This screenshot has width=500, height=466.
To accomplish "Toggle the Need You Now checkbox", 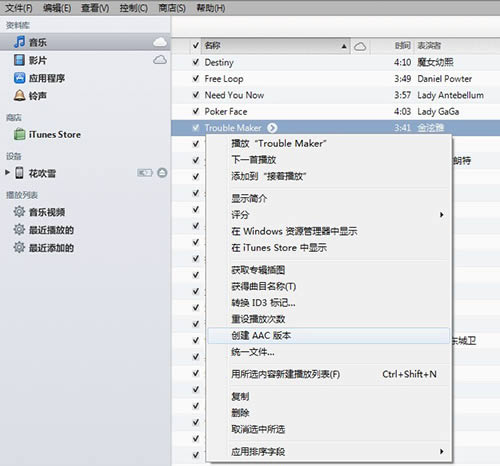I will coord(196,95).
